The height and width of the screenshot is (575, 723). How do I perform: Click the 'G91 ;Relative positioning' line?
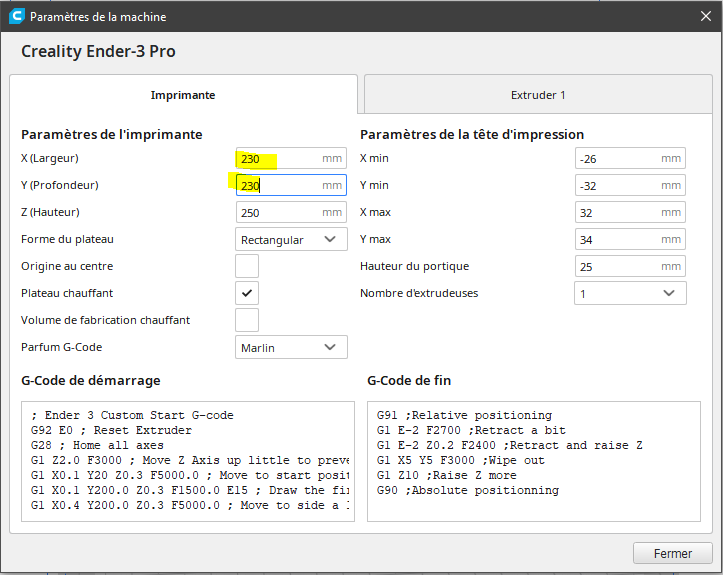[464, 415]
